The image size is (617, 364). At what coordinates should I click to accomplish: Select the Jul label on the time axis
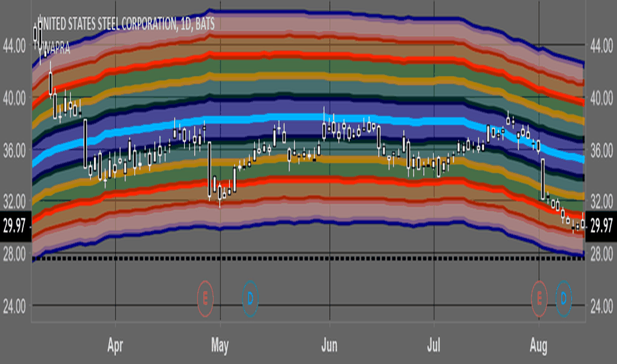tap(434, 345)
